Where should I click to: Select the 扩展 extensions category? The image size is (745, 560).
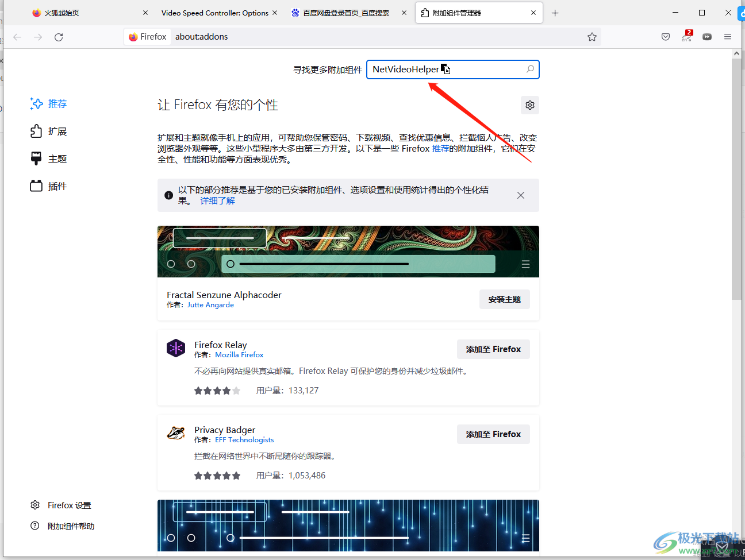(x=48, y=131)
